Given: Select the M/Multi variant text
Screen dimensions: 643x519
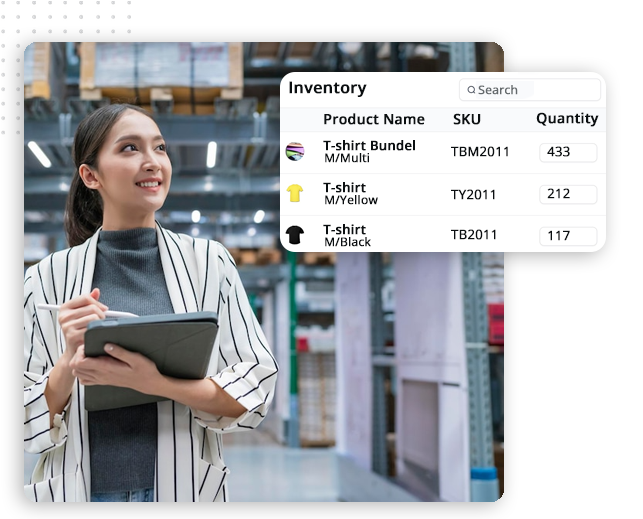Looking at the screenshot, I should pos(347,158).
